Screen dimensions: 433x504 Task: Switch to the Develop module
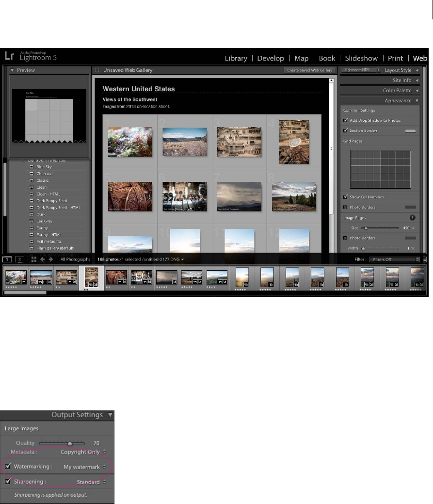pos(271,58)
